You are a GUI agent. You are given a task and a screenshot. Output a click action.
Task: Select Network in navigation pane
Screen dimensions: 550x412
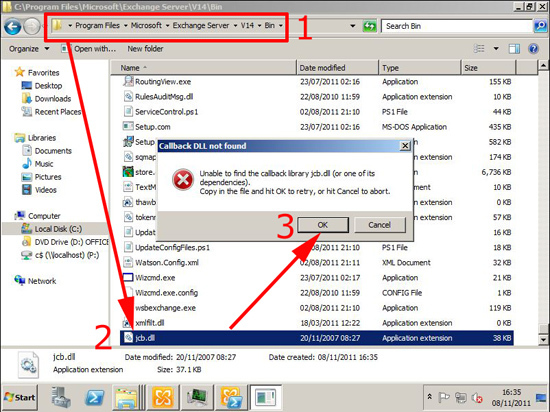35,281
